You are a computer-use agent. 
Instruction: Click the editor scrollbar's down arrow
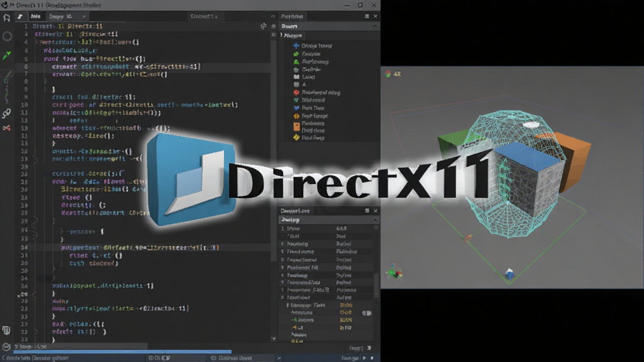[x=274, y=339]
